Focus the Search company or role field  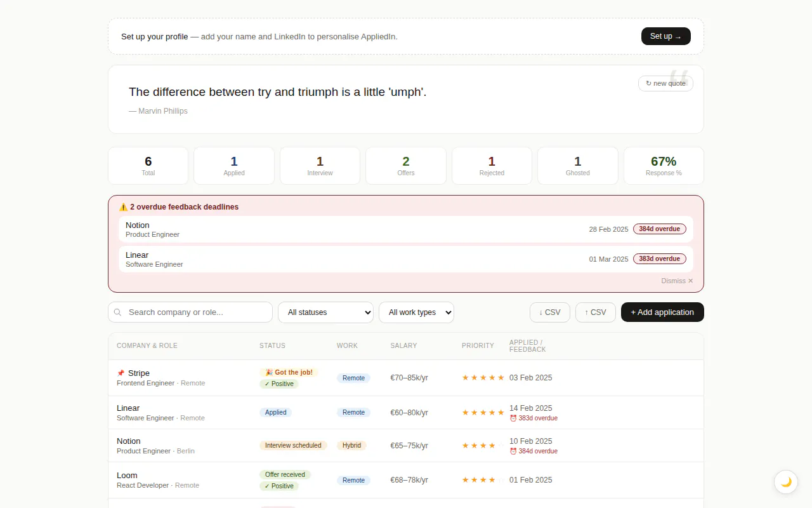coord(190,312)
